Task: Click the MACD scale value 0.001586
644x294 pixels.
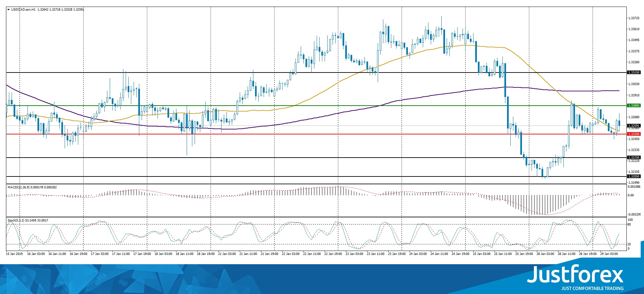Action: [x=635, y=187]
